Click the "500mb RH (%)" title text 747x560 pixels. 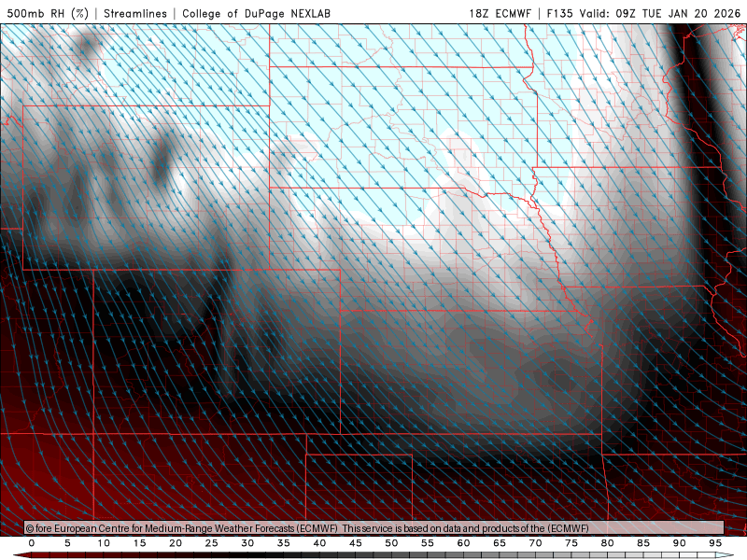click(48, 13)
